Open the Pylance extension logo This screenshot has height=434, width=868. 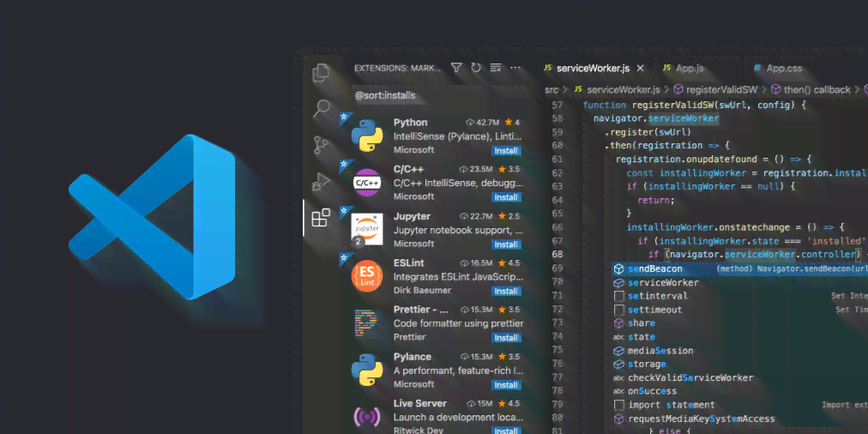(x=367, y=370)
